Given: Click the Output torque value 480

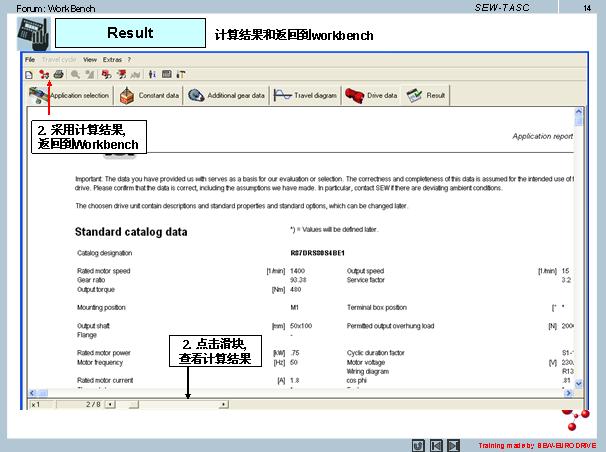Looking at the screenshot, I should (295, 289).
